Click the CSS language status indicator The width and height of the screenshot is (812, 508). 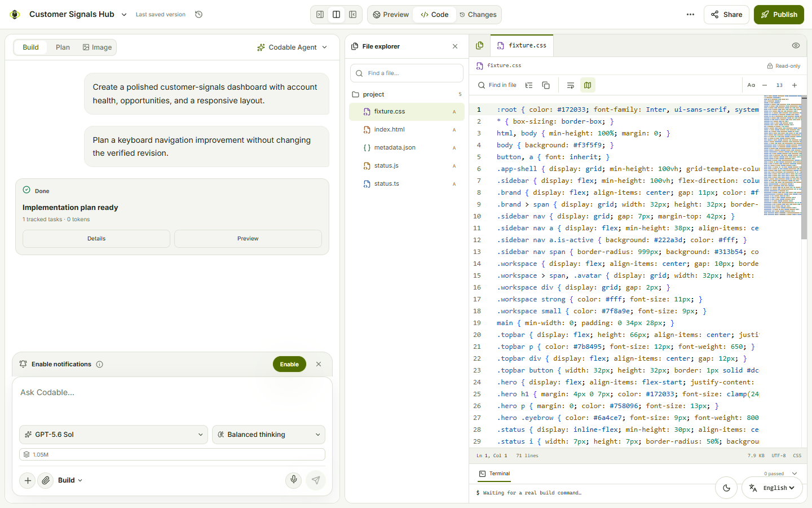point(797,456)
